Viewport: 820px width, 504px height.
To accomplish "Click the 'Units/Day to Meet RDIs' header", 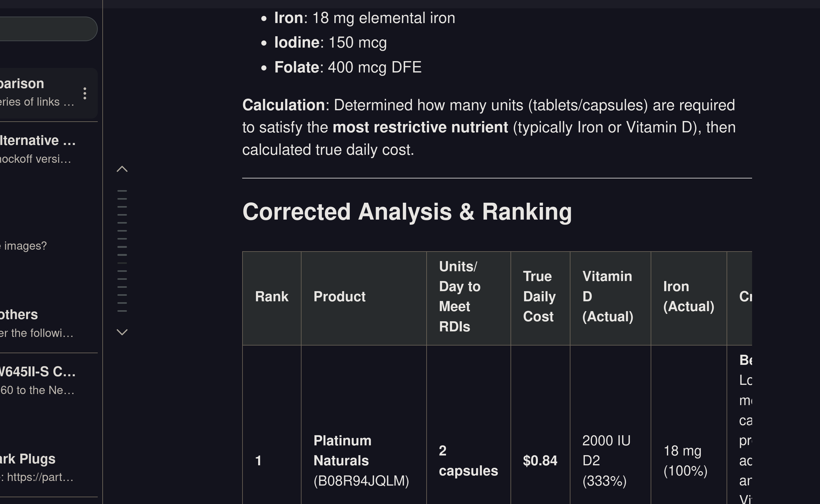I will tap(459, 297).
